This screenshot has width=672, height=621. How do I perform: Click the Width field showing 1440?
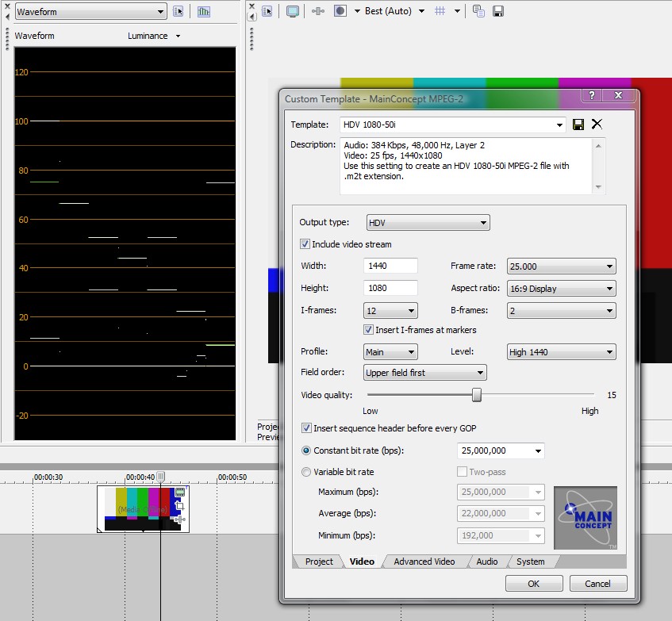(390, 266)
